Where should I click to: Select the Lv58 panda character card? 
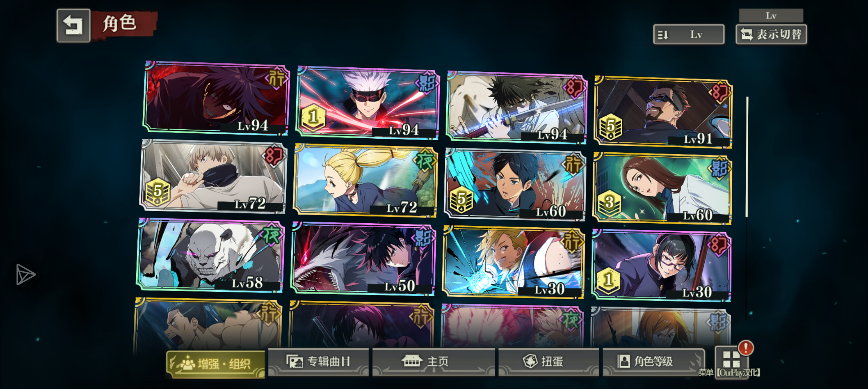(x=211, y=255)
